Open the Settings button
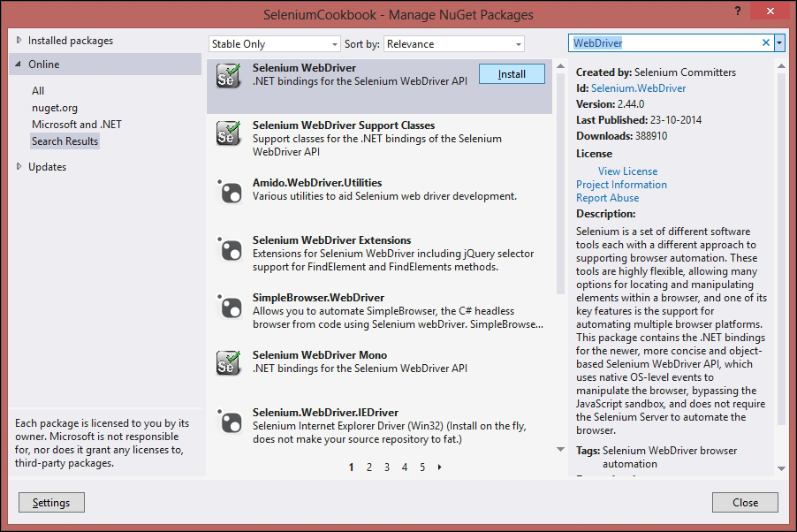This screenshot has height=532, width=797. click(x=51, y=503)
